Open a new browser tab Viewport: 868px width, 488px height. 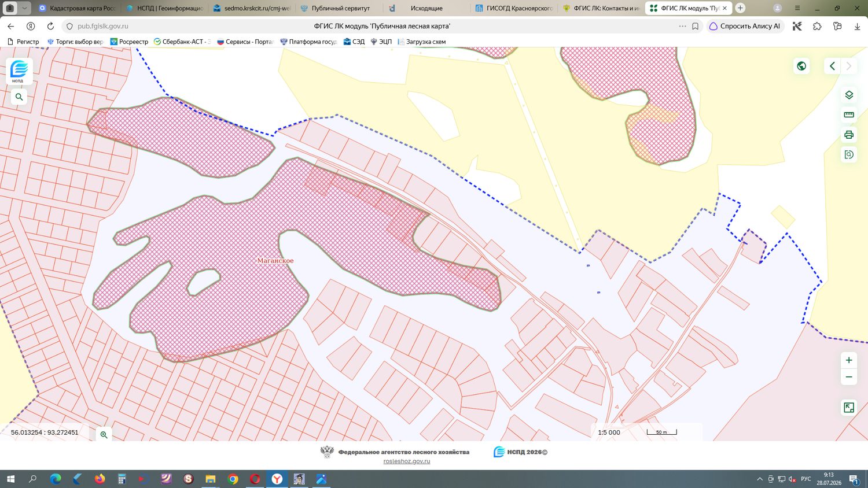pyautogui.click(x=740, y=8)
